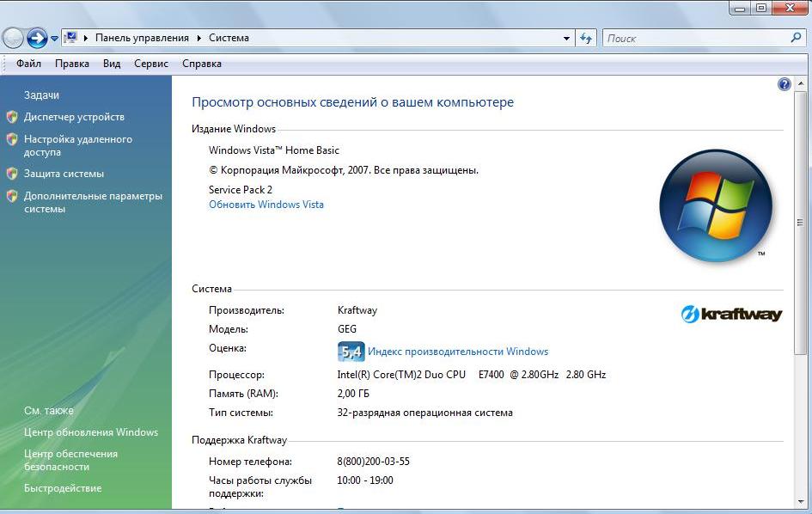Open Help via the blue question mark icon
Viewport: 812px width, 514px height.
(x=784, y=84)
